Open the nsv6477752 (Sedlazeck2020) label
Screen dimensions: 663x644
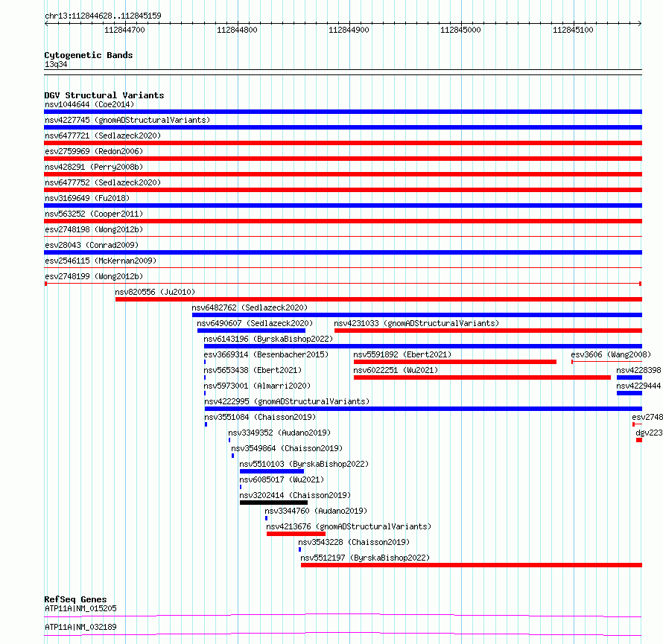[103, 182]
